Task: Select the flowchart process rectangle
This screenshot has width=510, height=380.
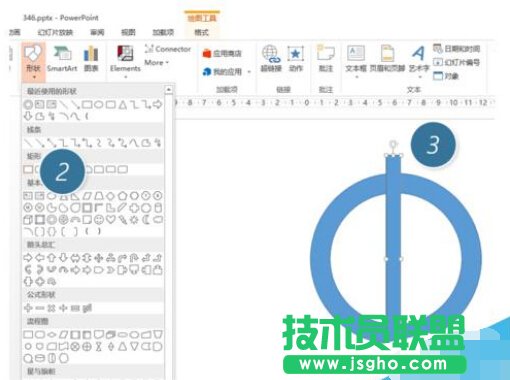Action: click(28, 334)
